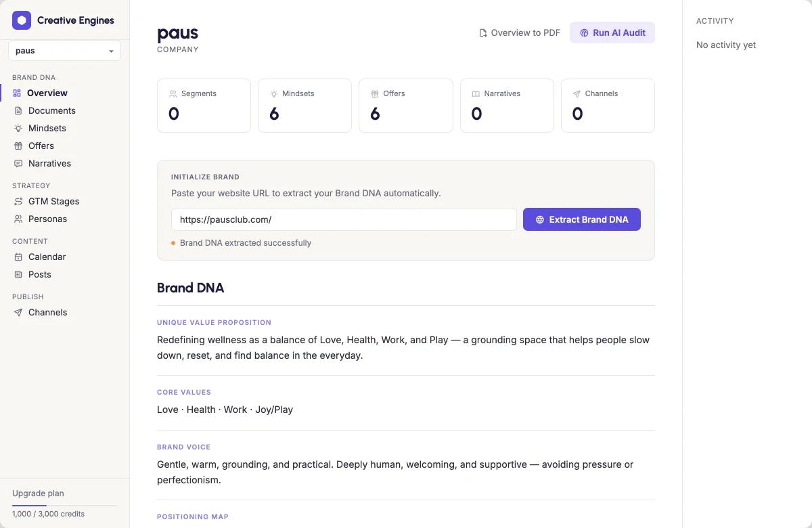Focus the website URL input field

click(344, 219)
